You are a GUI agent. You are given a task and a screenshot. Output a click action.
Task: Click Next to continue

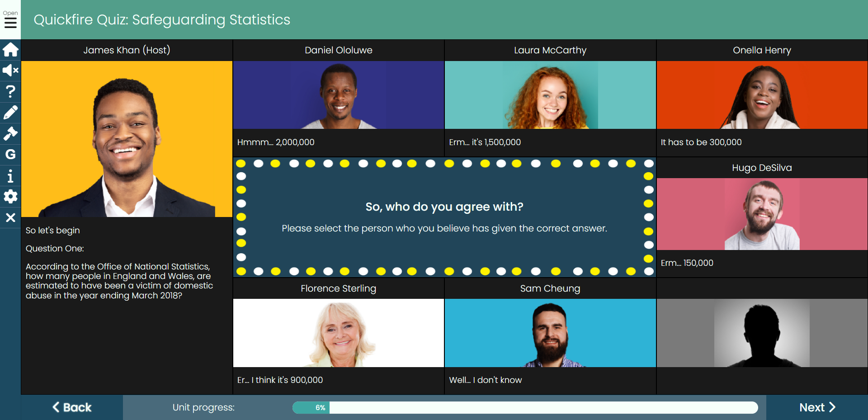tap(817, 407)
